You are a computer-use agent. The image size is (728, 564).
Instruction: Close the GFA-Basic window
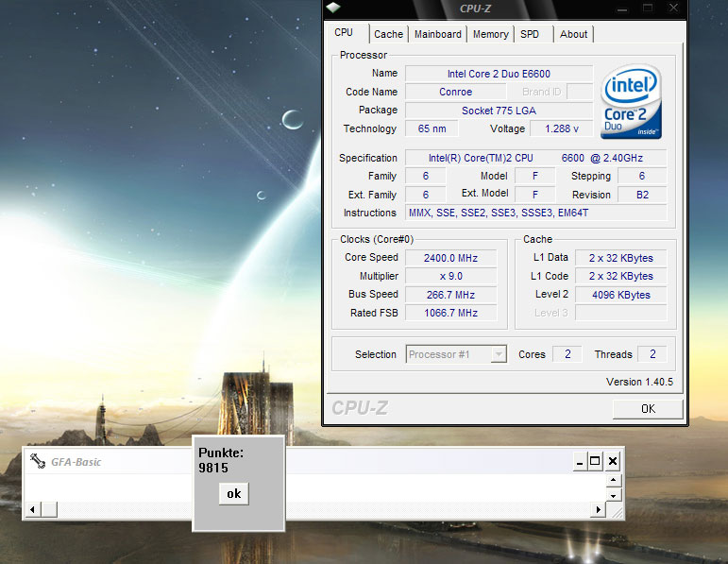tap(613, 461)
